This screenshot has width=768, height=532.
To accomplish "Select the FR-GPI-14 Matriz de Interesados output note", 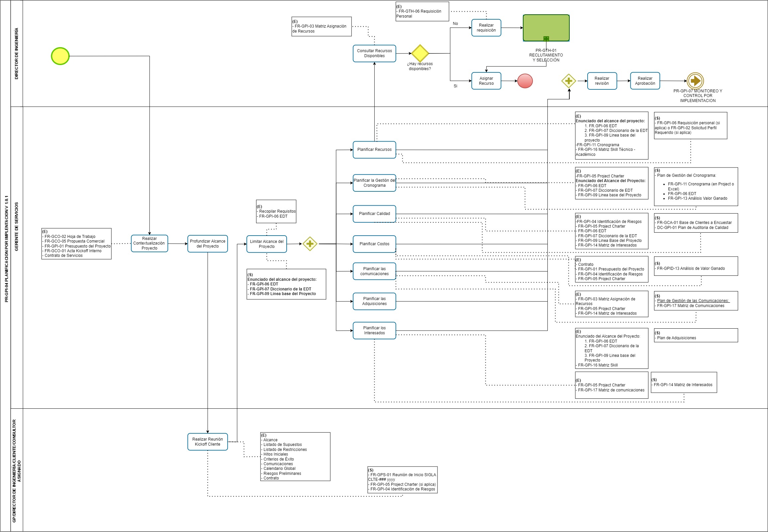I will coord(684,383).
